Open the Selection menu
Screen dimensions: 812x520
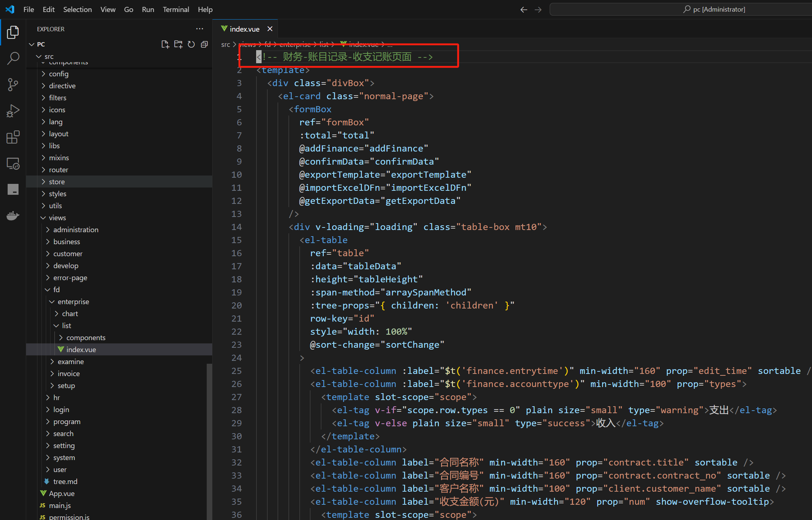[x=77, y=9]
